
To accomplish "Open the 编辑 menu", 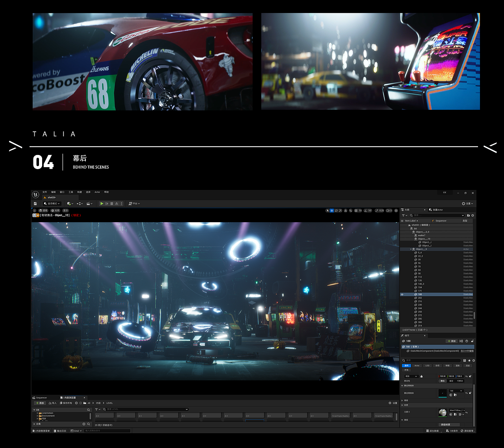I will click(x=53, y=192).
